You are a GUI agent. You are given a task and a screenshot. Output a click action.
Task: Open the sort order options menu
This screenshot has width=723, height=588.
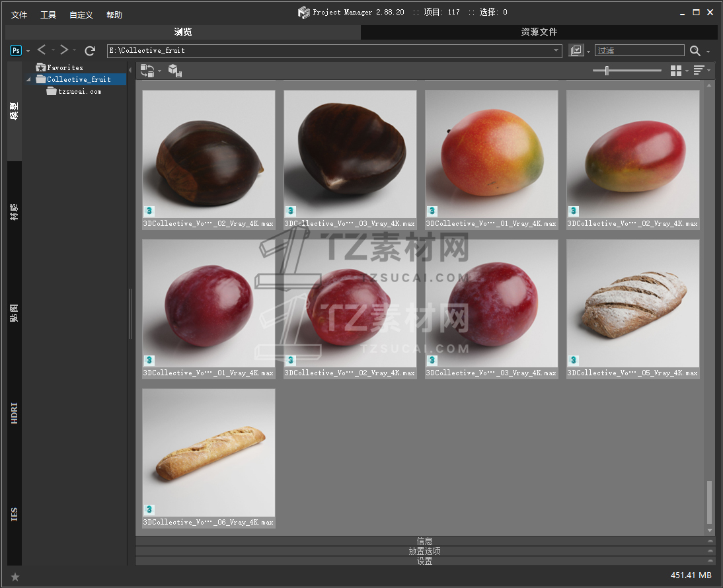point(699,71)
